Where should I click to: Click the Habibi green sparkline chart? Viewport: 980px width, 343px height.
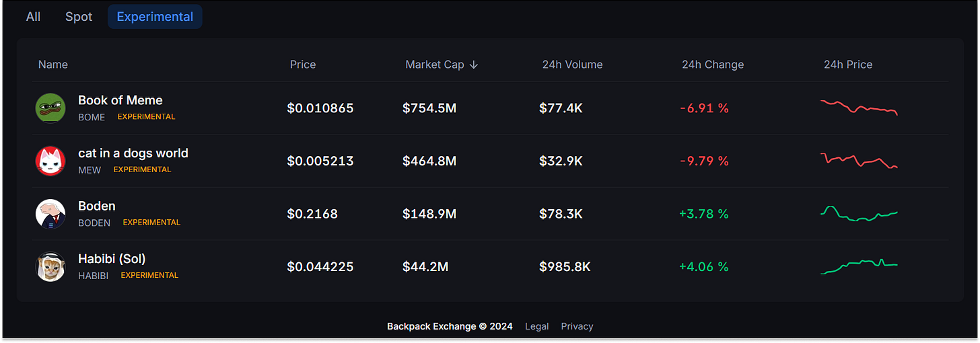860,266
